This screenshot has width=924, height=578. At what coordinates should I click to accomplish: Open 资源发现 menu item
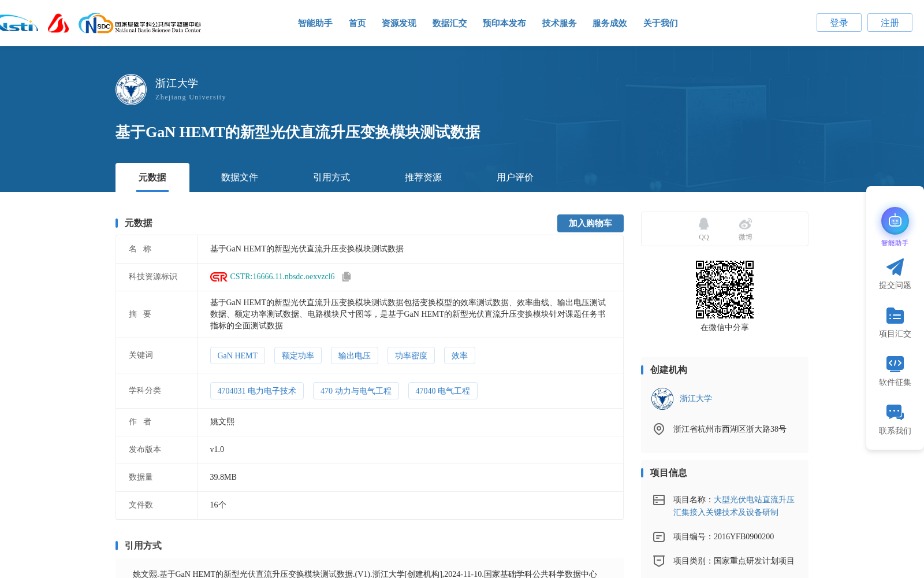click(x=399, y=23)
